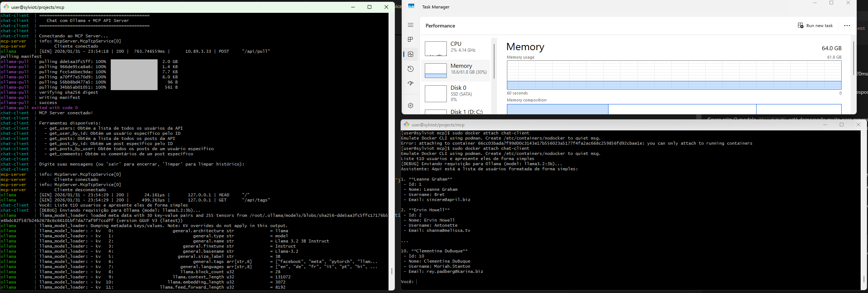This screenshot has width=868, height=293.
Task: Click the Memory usage graph
Action: click(x=674, y=75)
